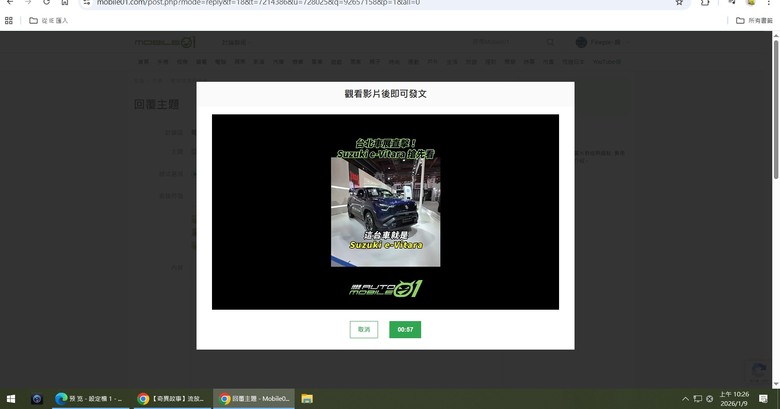780x409 pixels.
Task: Switch to the Chrome 回覆主題 - Mobile01 taskbar window
Action: pos(254,399)
